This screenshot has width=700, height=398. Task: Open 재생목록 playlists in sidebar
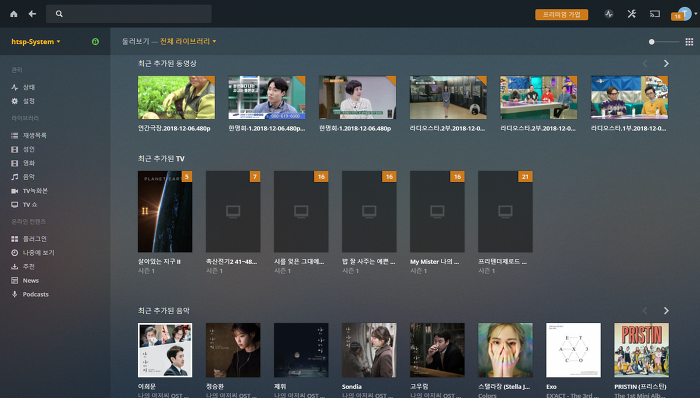pyautogui.click(x=35, y=135)
